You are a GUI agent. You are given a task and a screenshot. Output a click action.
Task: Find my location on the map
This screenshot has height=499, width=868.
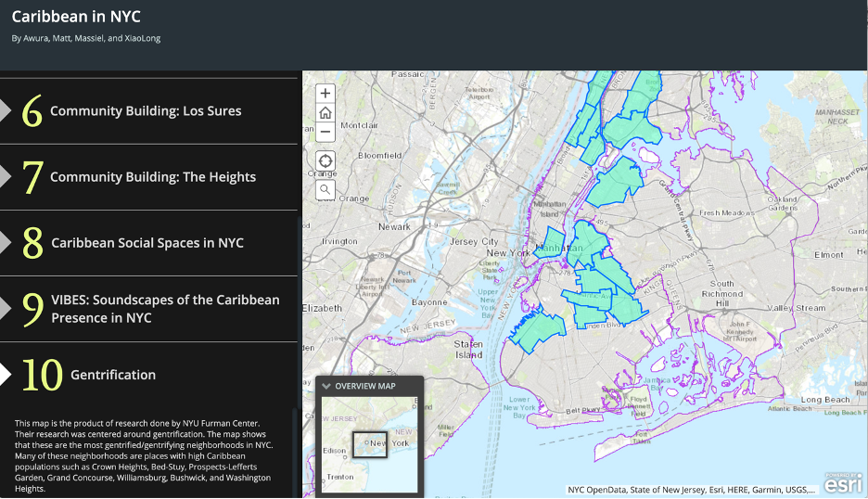[x=325, y=161]
